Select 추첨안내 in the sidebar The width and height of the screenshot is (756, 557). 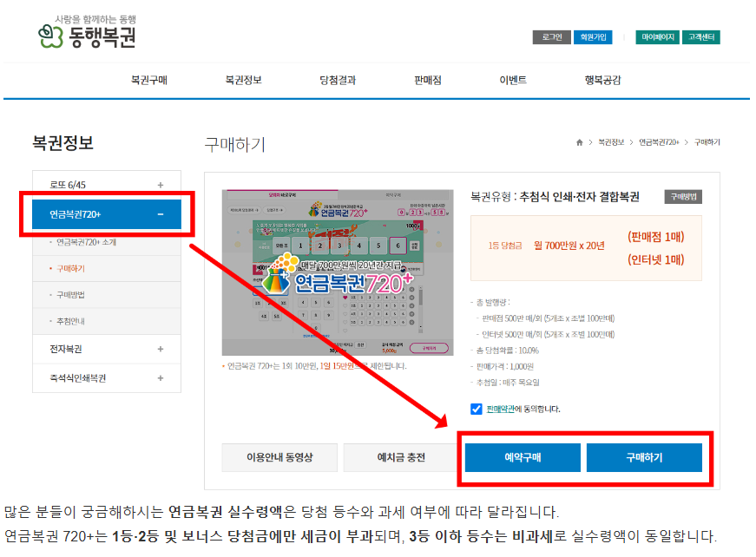coord(70,321)
